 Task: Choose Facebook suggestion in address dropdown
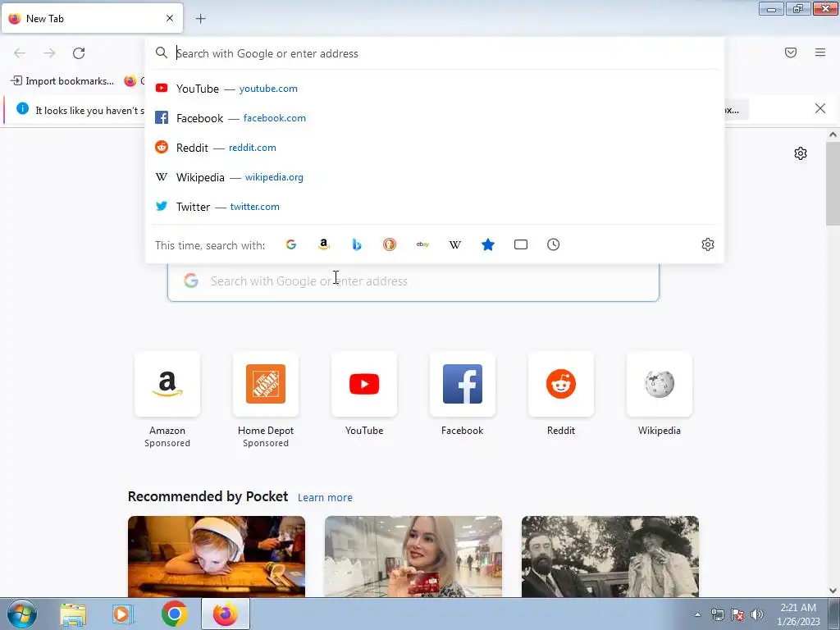pyautogui.click(x=435, y=118)
